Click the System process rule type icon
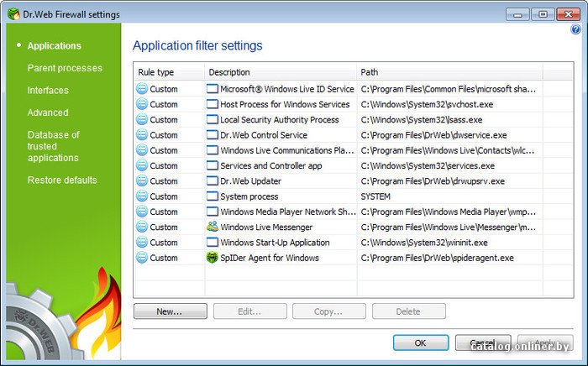The width and height of the screenshot is (588, 366). click(142, 196)
